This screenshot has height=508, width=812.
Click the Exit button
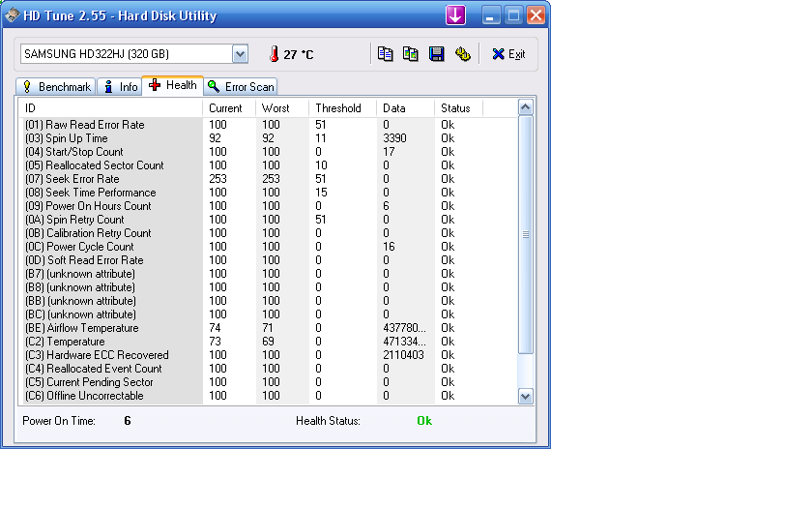508,54
